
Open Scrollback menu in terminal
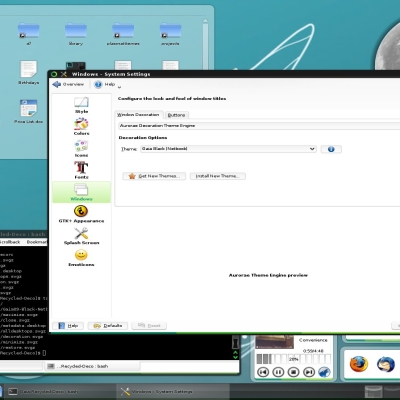click(10, 242)
